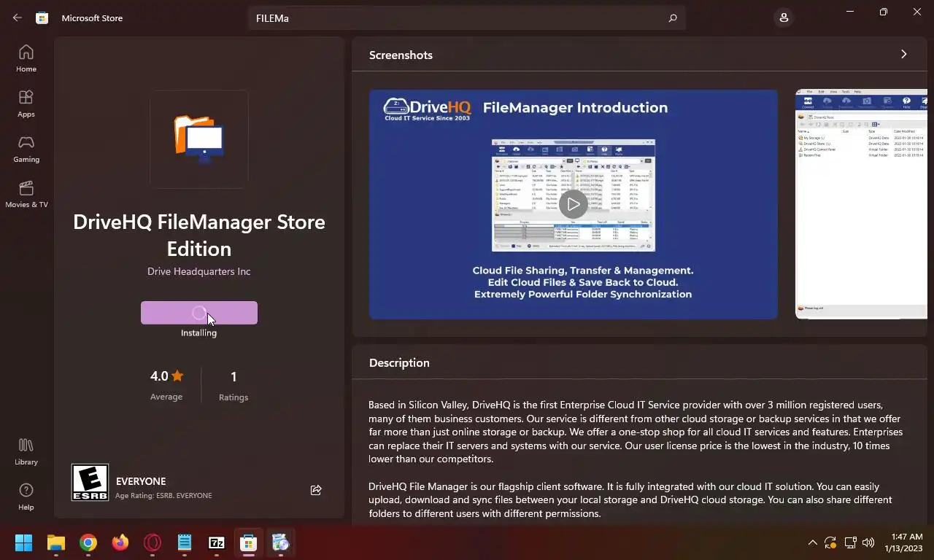Open the second screenshot thumbnail

point(861,204)
